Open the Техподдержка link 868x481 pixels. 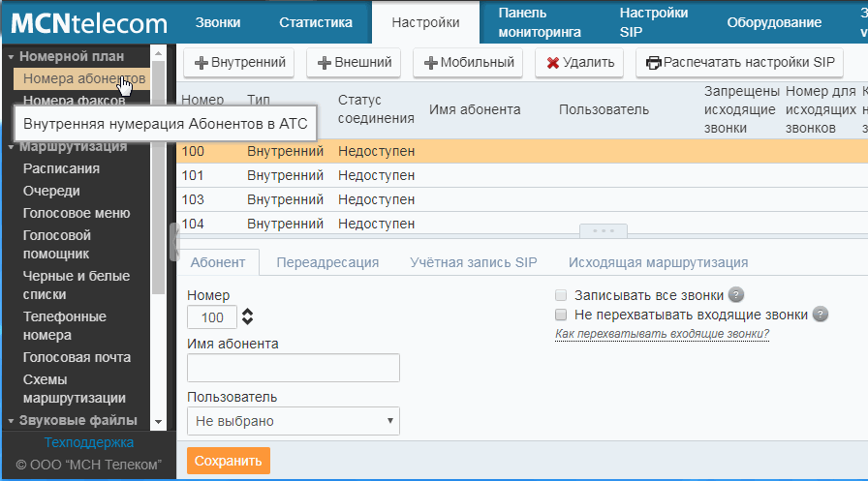coord(89,442)
